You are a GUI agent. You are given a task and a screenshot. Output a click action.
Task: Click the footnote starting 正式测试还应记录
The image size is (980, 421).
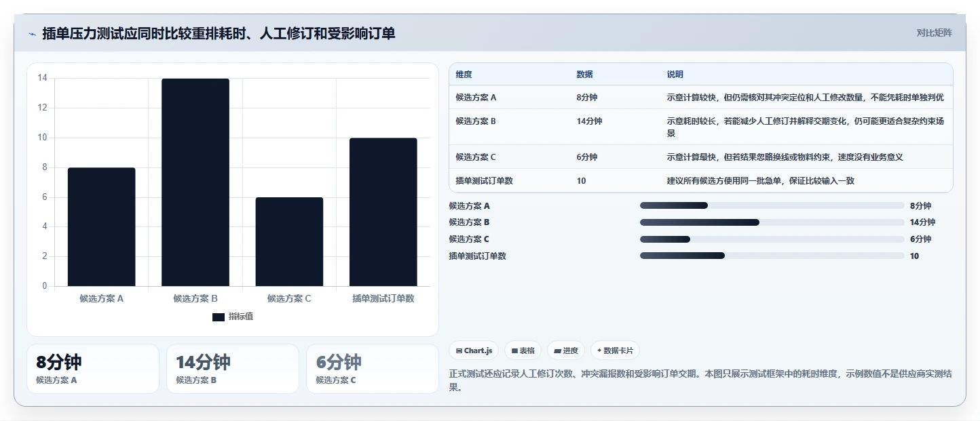coord(701,380)
